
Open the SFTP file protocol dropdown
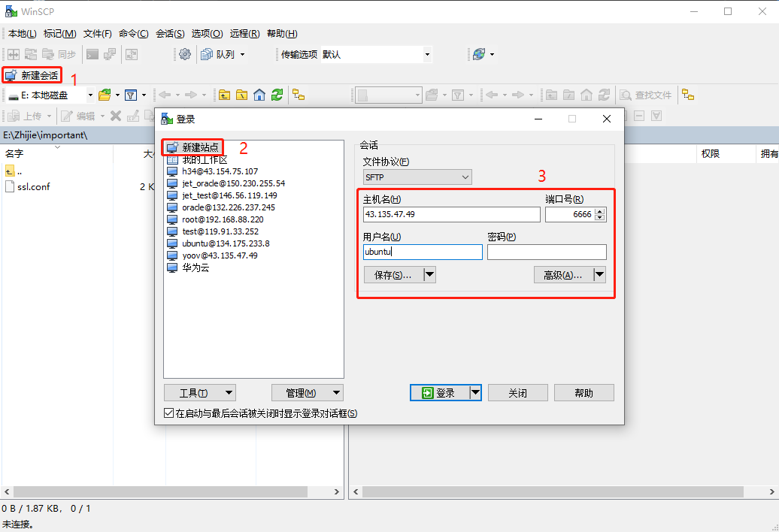point(417,177)
